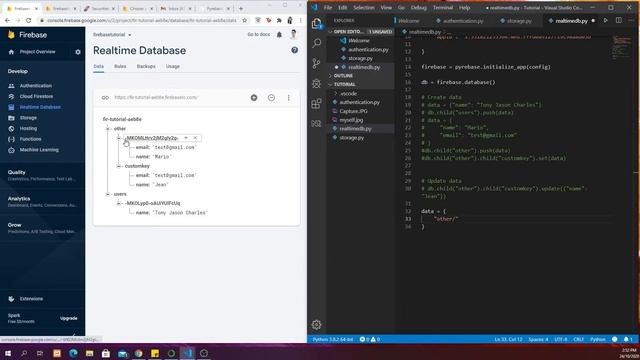The image size is (640, 360).
Task: Open Hosting in Firebase sidebar
Action: click(x=28, y=128)
